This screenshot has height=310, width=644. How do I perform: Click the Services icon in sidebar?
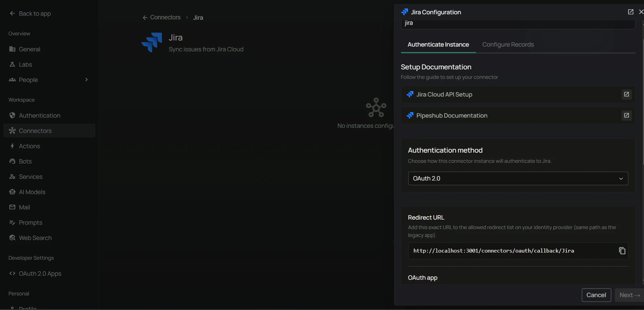pyautogui.click(x=12, y=176)
